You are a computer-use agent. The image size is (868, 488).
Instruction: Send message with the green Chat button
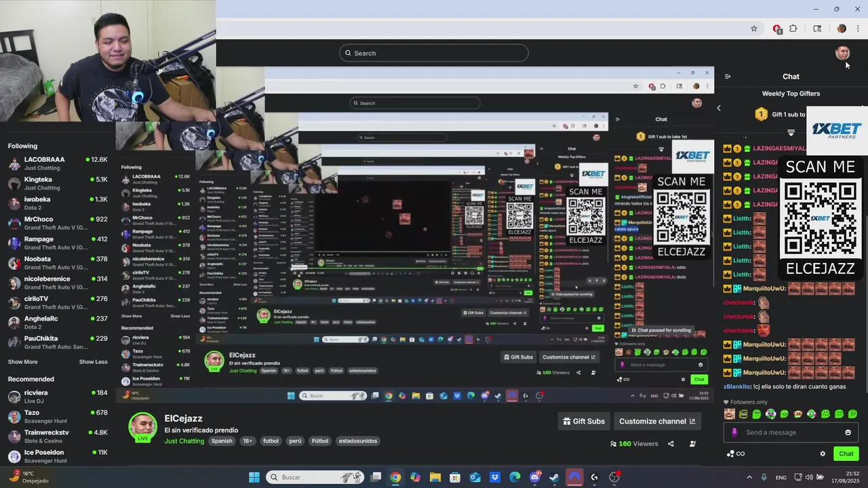click(846, 453)
